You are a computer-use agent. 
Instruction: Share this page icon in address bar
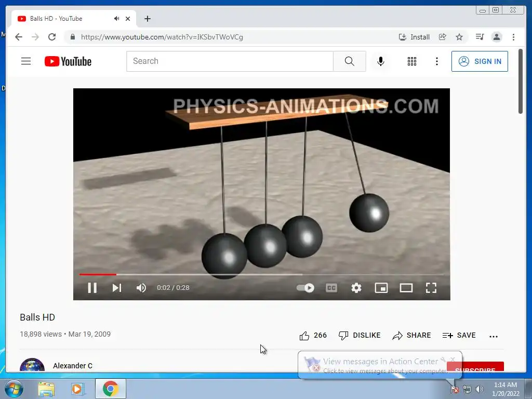coord(443,37)
